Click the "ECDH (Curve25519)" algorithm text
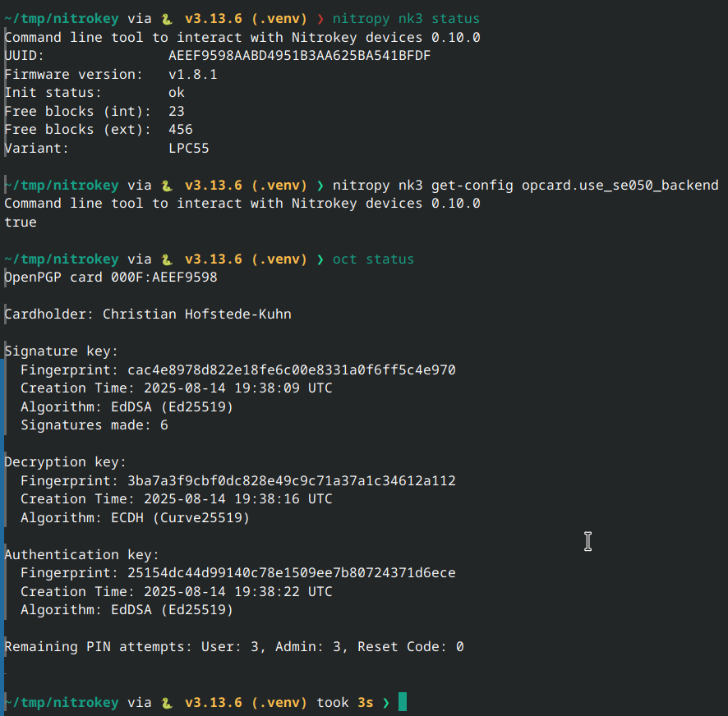This screenshot has height=716, width=728. pyautogui.click(x=180, y=518)
